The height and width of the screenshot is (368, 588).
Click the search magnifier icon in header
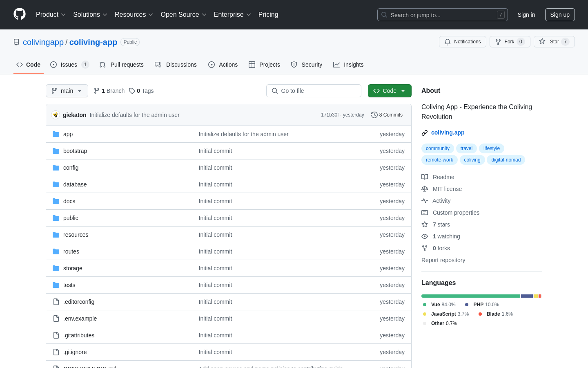[384, 15]
